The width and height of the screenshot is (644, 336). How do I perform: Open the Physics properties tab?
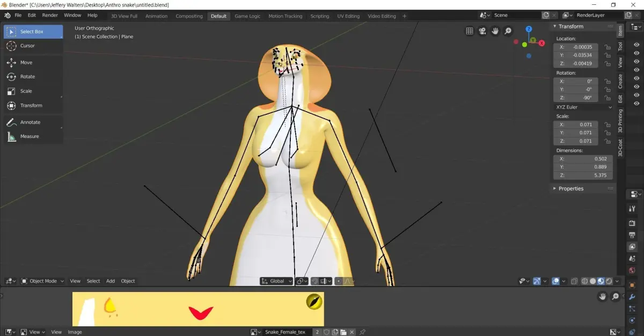632,321
